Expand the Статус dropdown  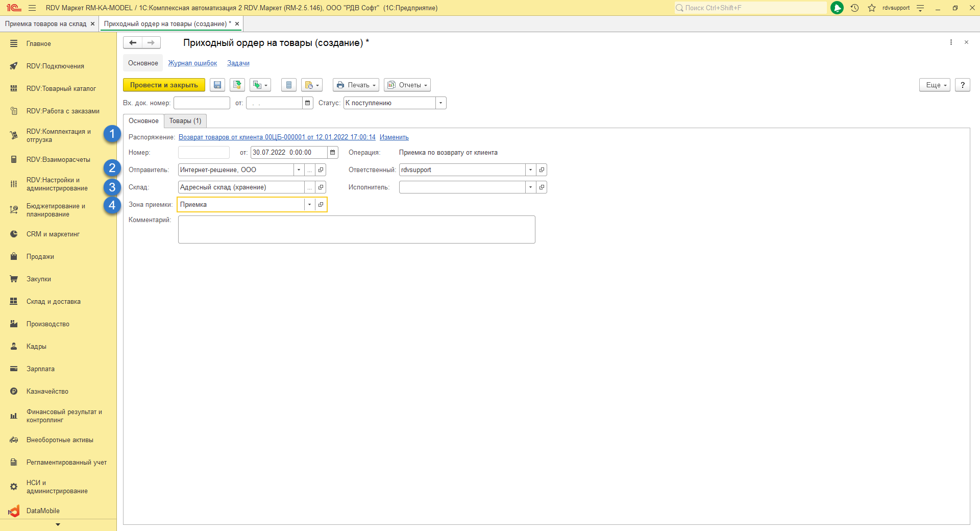point(441,103)
